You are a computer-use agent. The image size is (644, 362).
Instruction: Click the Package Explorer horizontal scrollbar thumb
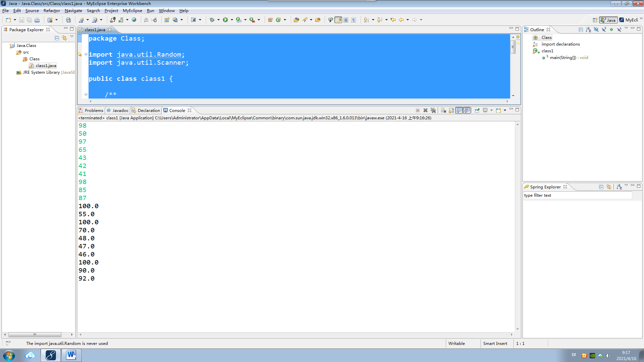(35, 335)
